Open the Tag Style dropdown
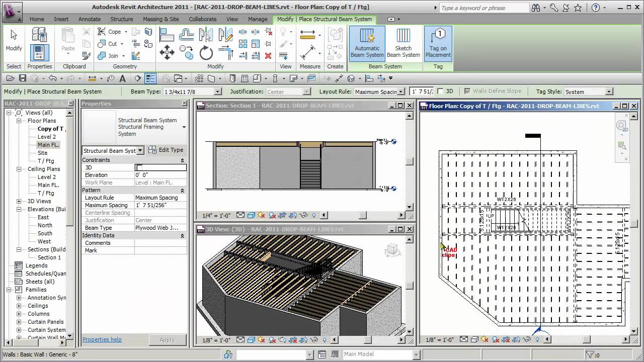 pyautogui.click(x=609, y=92)
